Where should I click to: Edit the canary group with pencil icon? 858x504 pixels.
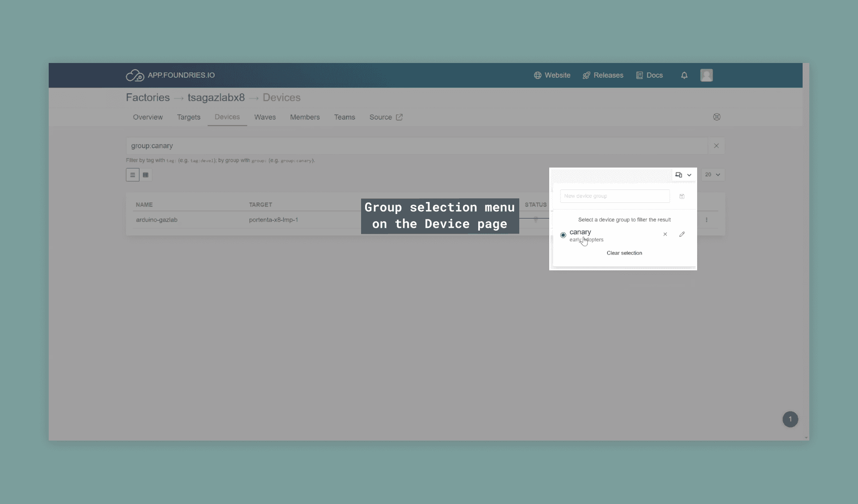(x=682, y=234)
